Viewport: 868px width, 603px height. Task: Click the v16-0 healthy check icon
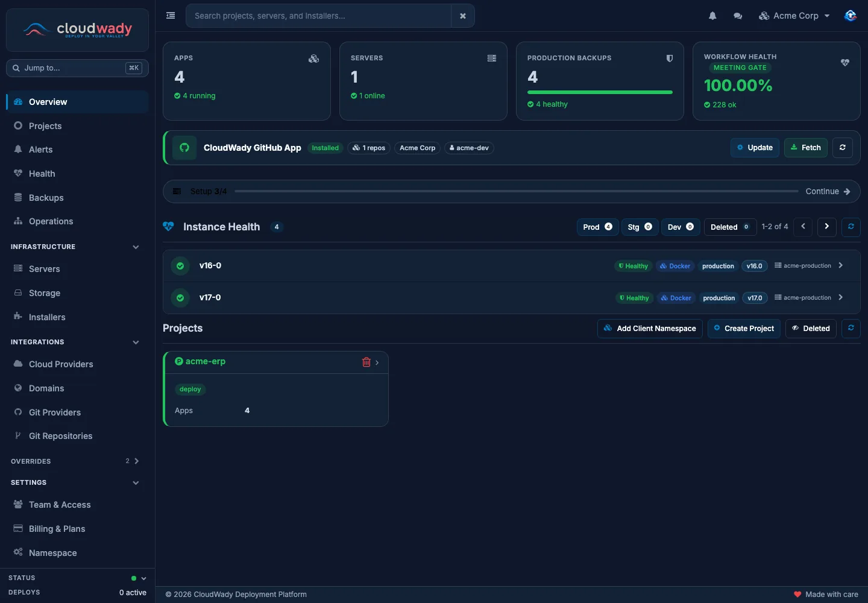point(180,265)
